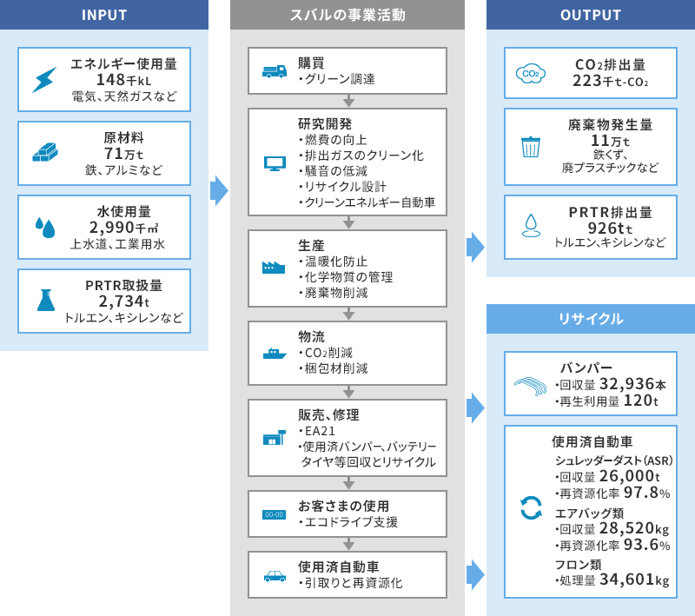Select the 再生利用量 120t line

pos(606,401)
